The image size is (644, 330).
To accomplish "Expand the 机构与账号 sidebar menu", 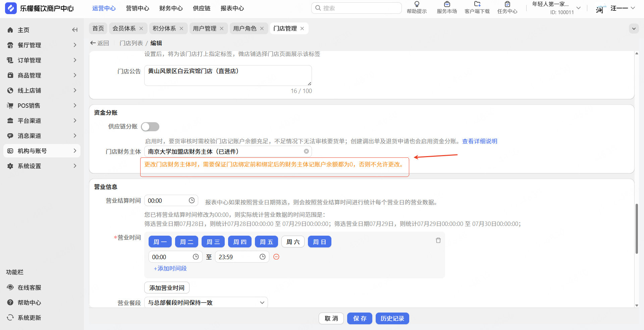I will (x=42, y=151).
